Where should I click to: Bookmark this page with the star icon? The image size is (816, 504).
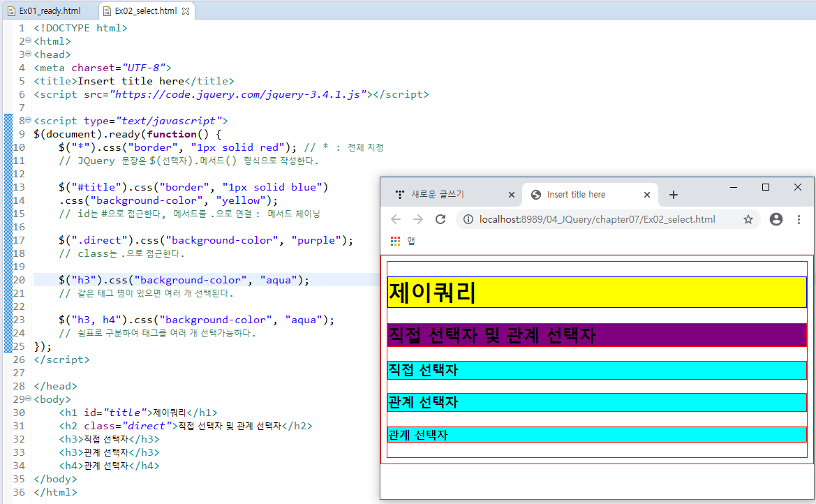click(748, 219)
